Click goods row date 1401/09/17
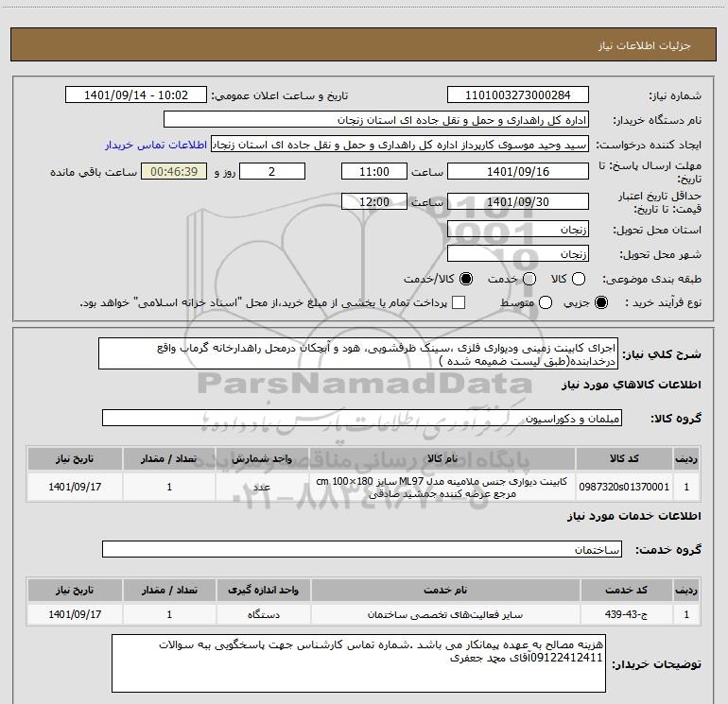Screen dimensions: 728x704 (75, 487)
